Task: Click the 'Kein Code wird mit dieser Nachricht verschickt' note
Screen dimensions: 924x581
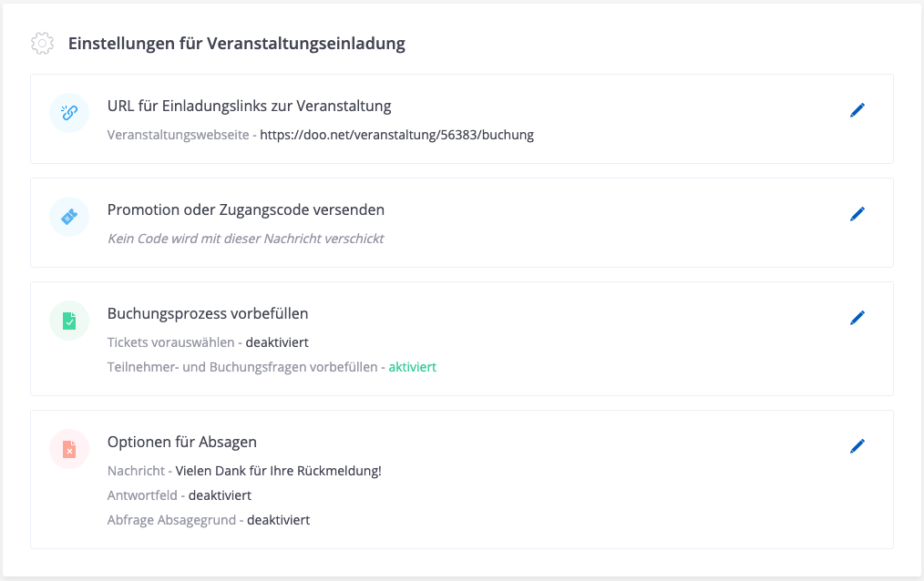Action: tap(245, 239)
